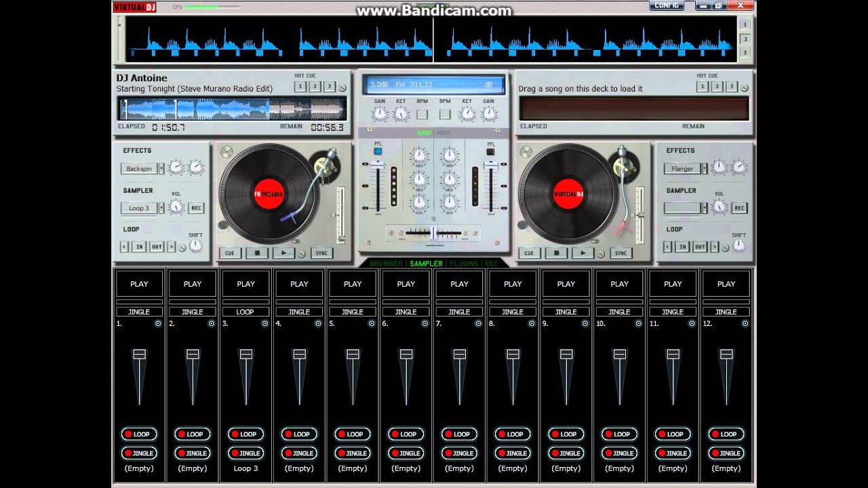Viewport: 868px width, 488px height.
Task: Select LOOP mode for sampler slot 11
Action: click(x=673, y=434)
